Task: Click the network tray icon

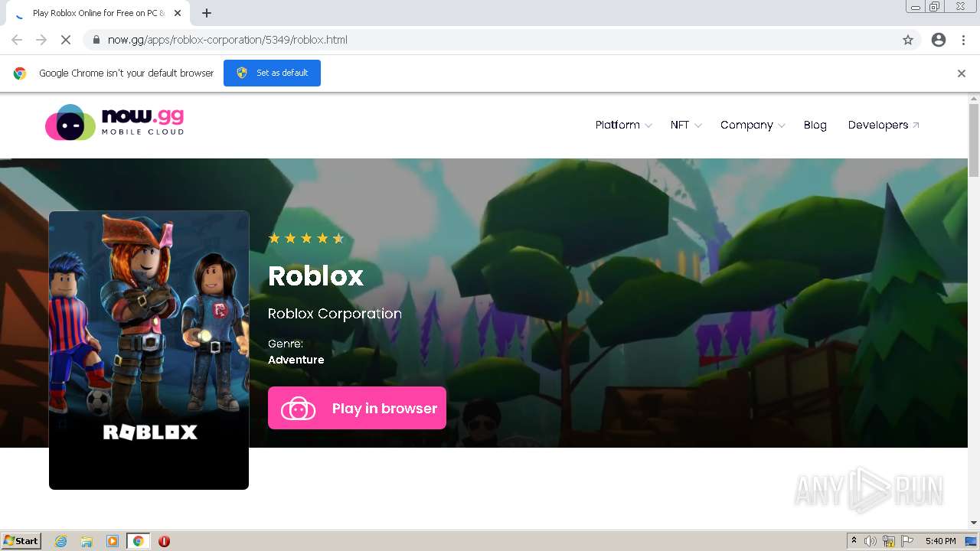Action: click(889, 541)
